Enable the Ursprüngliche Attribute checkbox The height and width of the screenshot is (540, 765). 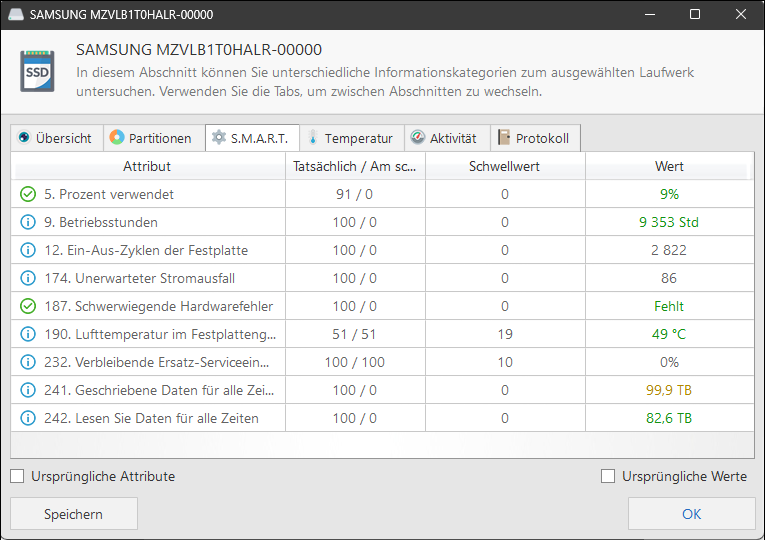click(18, 477)
